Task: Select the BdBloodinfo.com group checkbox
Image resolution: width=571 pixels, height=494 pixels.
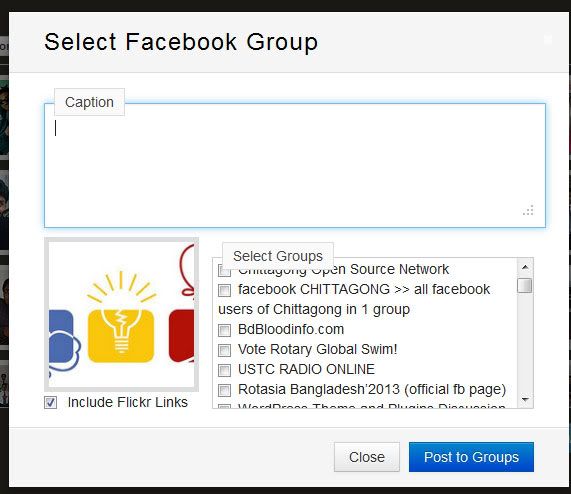Action: tap(224, 331)
